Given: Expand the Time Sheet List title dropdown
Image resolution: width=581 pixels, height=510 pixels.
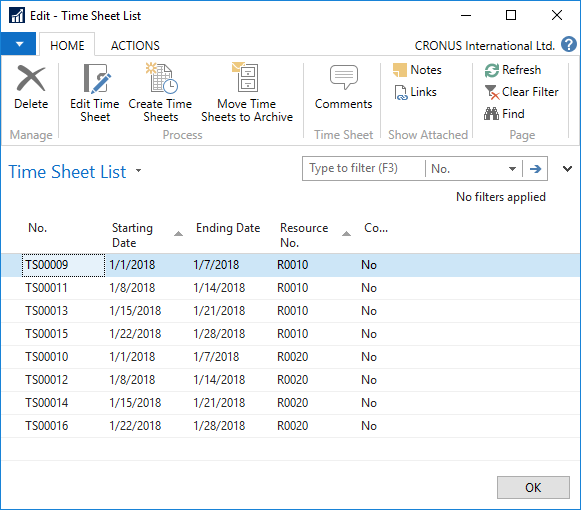Looking at the screenshot, I should [139, 171].
